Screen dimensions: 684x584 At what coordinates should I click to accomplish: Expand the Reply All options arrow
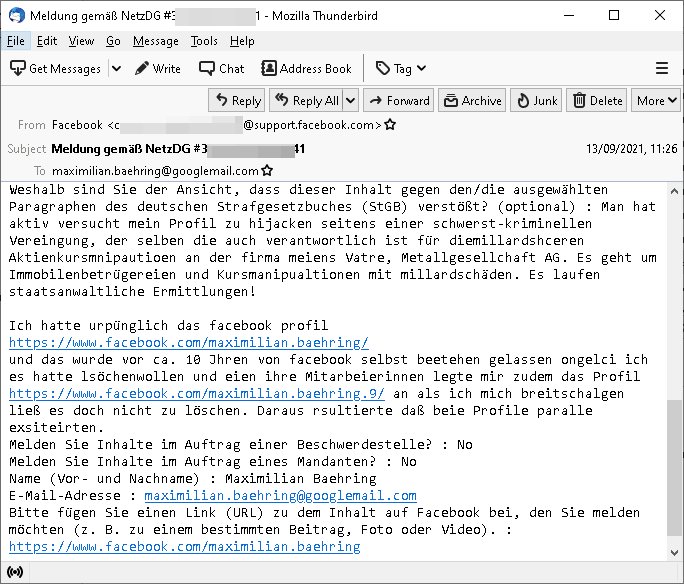[350, 101]
